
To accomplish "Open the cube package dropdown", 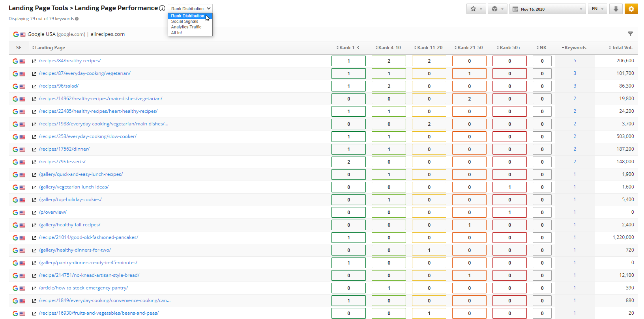I will [497, 9].
